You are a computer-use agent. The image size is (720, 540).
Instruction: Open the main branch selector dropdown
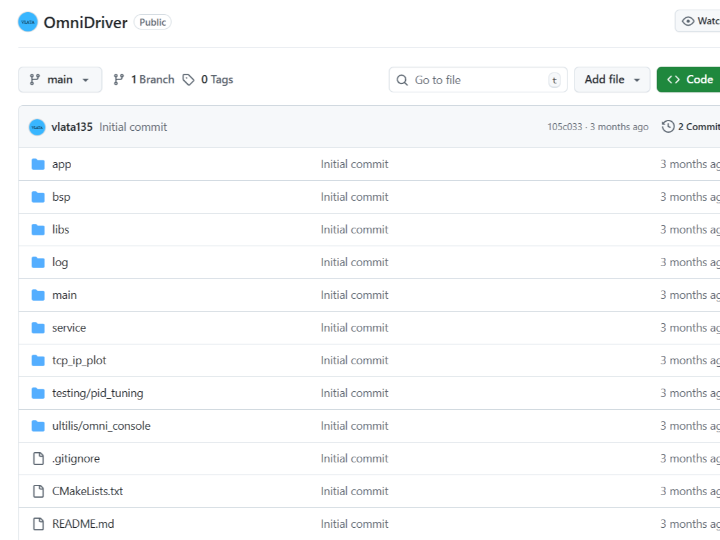[x=60, y=80]
